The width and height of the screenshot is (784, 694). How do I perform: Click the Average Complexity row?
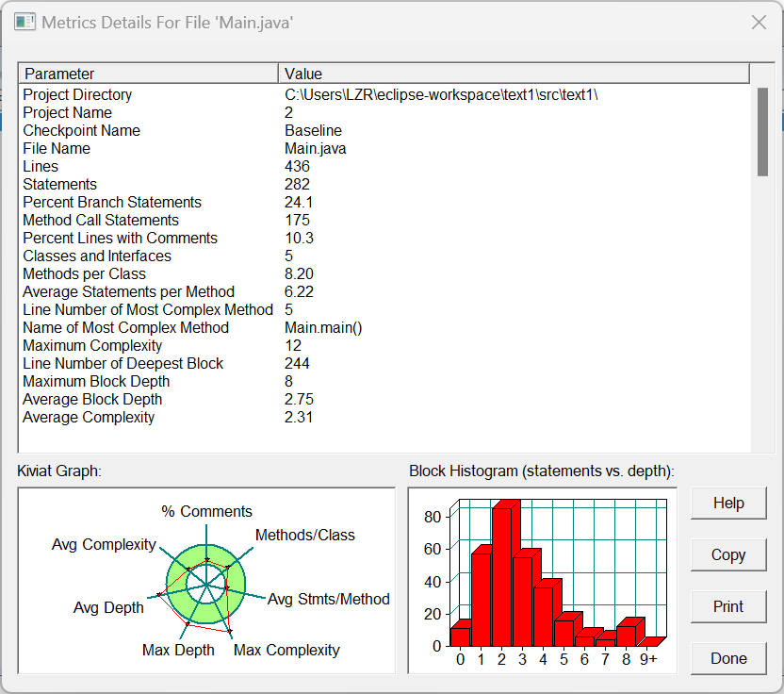pyautogui.click(x=384, y=418)
